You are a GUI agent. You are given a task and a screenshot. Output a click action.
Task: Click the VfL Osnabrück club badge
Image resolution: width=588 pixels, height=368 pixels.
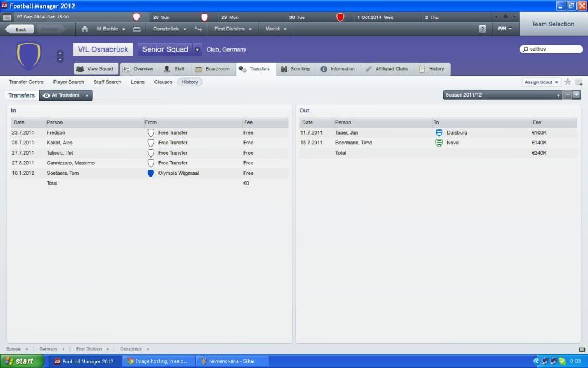click(29, 56)
